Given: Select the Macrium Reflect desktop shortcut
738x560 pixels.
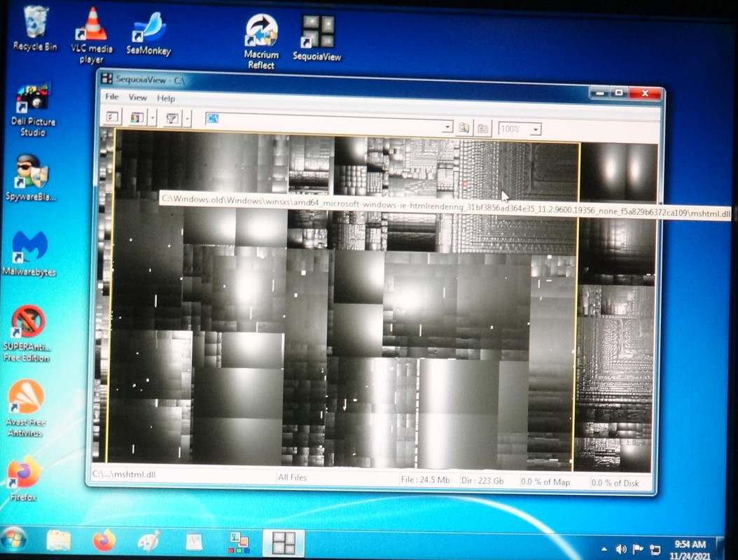Looking at the screenshot, I should (x=261, y=43).
